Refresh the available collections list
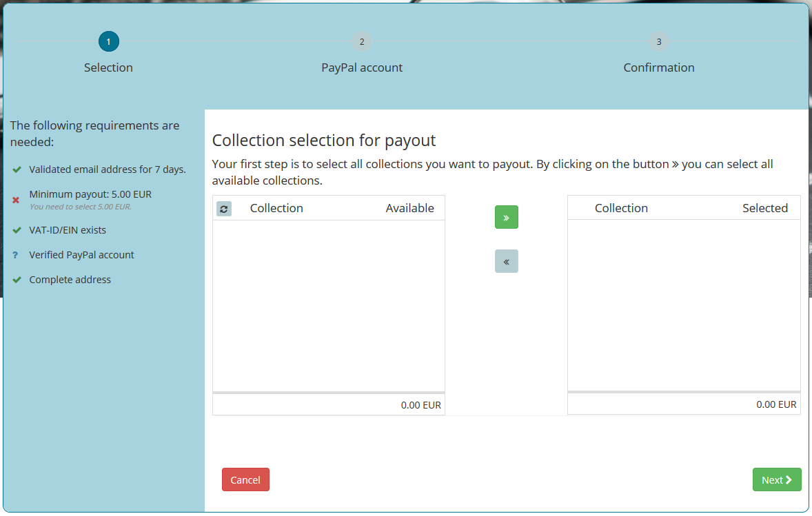812x516 pixels. coord(223,208)
